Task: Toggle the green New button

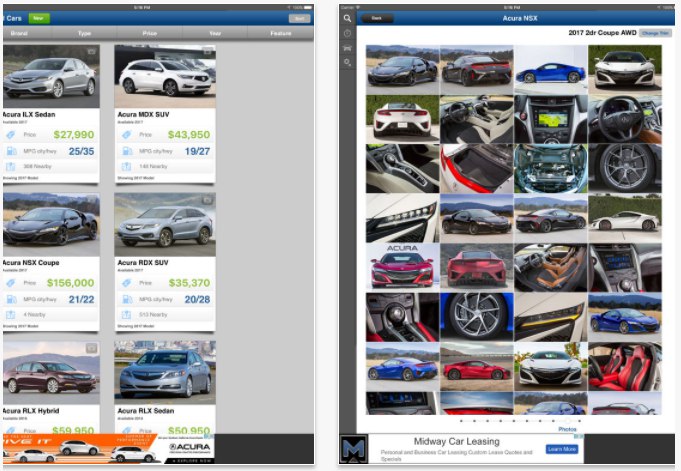Action: point(39,18)
